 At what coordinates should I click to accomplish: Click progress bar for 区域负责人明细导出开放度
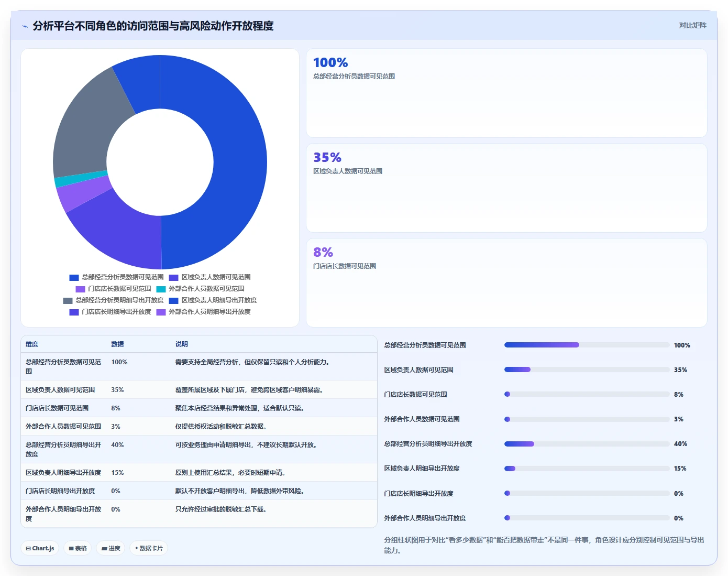tap(587, 469)
